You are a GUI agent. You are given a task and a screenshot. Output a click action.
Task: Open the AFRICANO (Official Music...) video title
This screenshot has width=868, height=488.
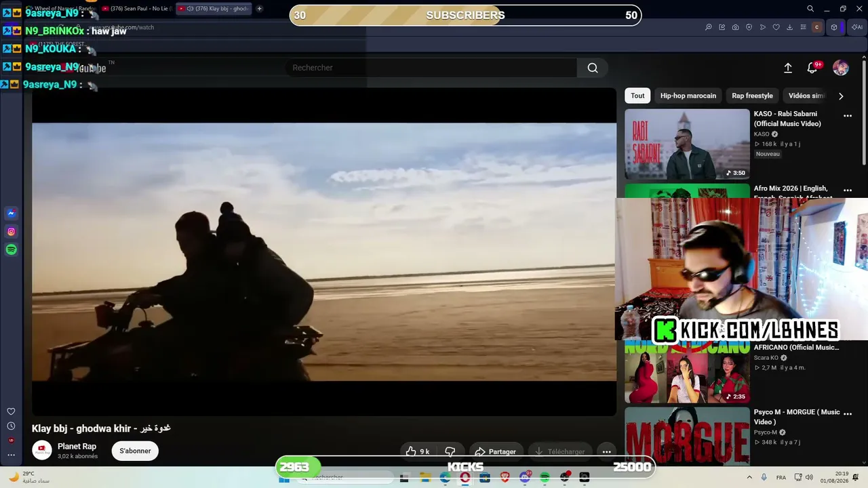796,348
